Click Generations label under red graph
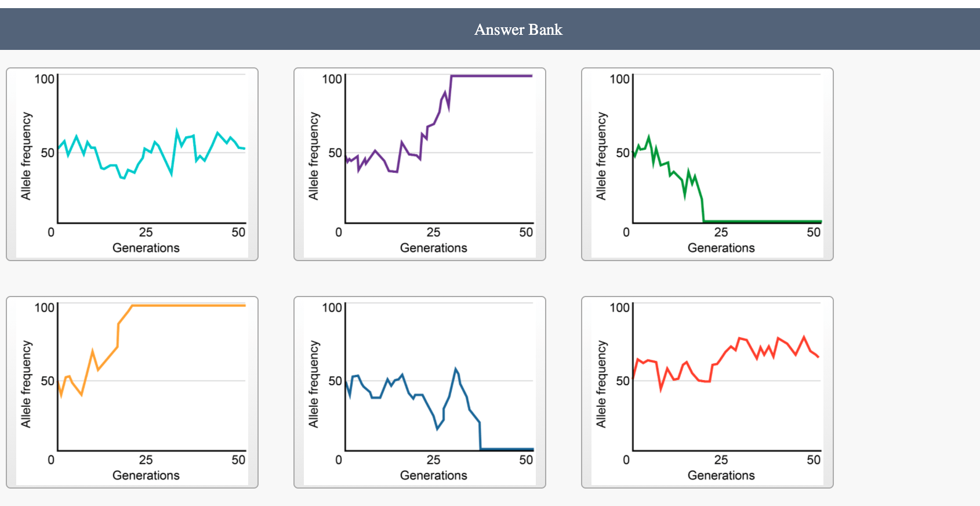Screen dimensions: 980x506 [721, 475]
